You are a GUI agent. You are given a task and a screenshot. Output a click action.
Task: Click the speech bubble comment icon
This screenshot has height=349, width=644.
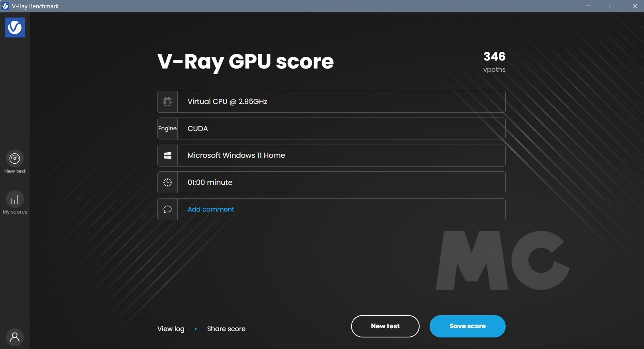pyautogui.click(x=168, y=209)
